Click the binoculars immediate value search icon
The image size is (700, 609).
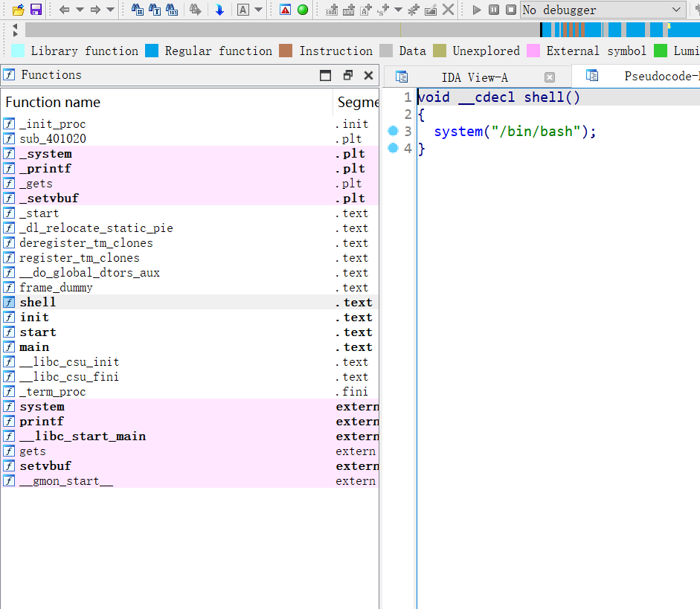137,10
